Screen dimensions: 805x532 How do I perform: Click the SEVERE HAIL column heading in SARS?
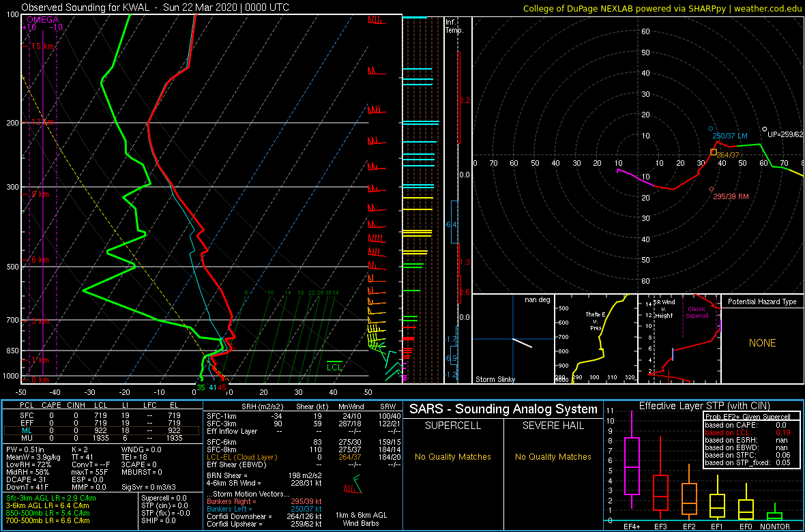pyautogui.click(x=553, y=426)
